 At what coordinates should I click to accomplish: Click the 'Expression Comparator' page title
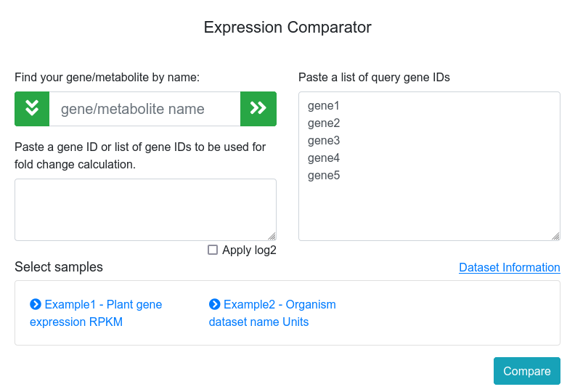pos(287,28)
